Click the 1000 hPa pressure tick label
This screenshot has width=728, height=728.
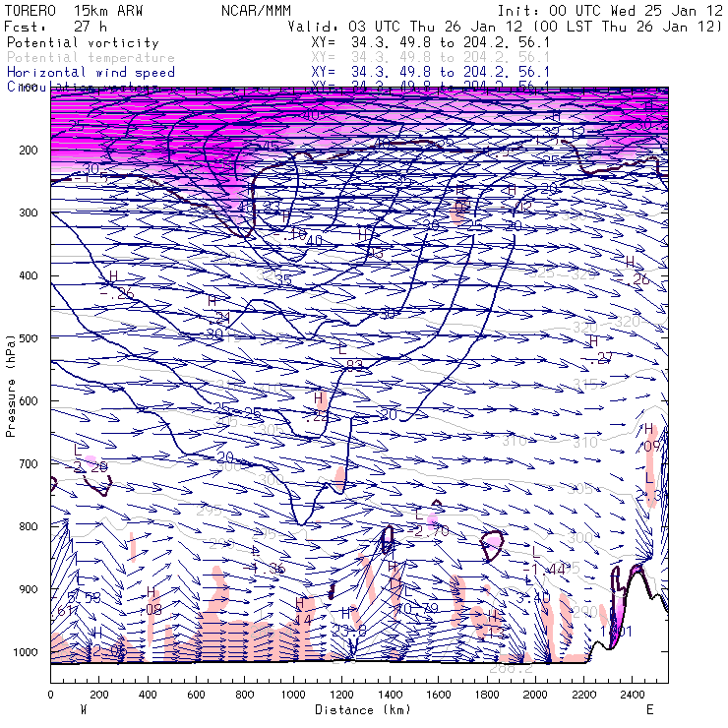coord(25,652)
